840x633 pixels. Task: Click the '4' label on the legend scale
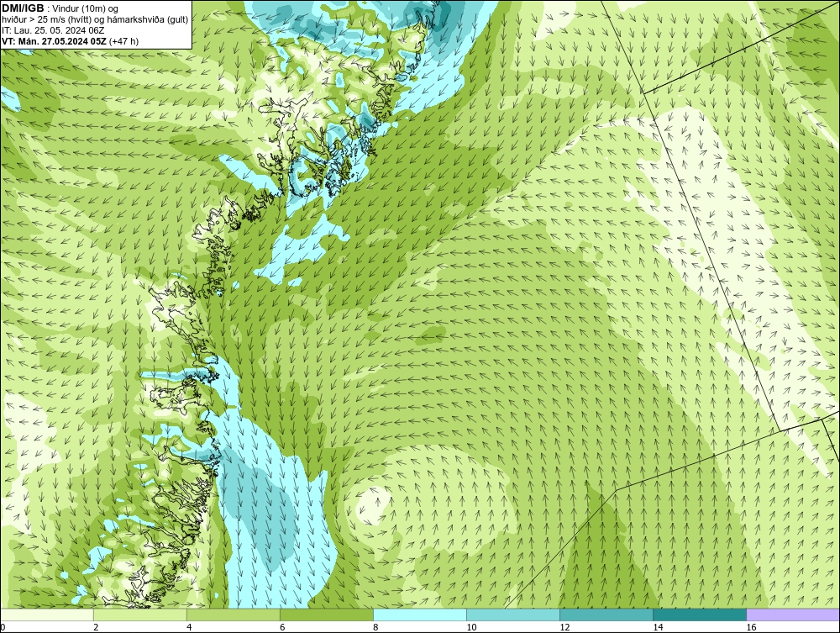[189, 627]
